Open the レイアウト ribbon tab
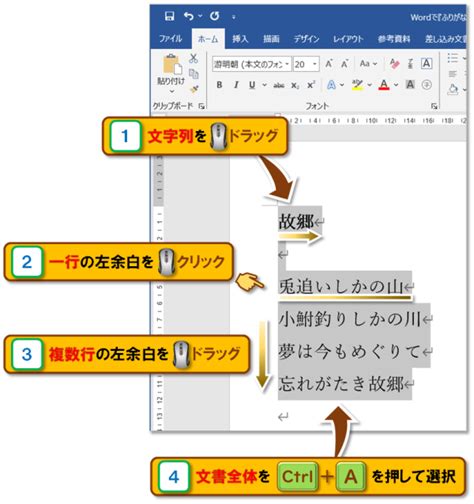The width and height of the screenshot is (474, 504). (x=348, y=39)
